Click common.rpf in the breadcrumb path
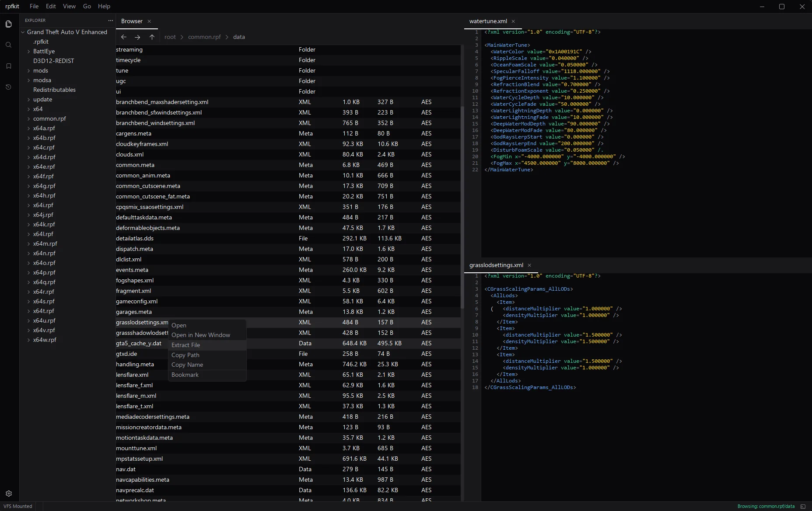This screenshot has height=511, width=812. 204,37
